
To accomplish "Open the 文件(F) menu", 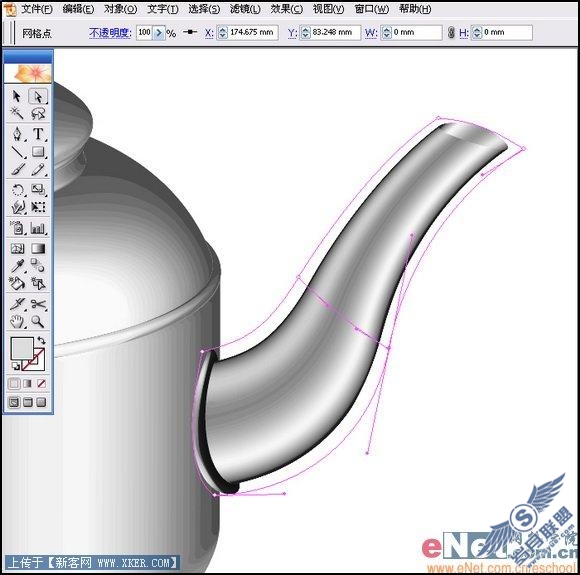I will click(37, 9).
